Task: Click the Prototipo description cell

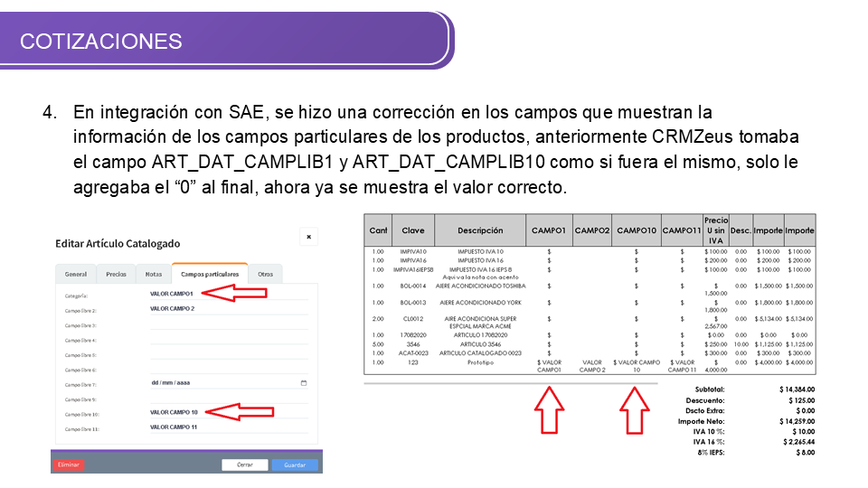Action: (x=480, y=362)
